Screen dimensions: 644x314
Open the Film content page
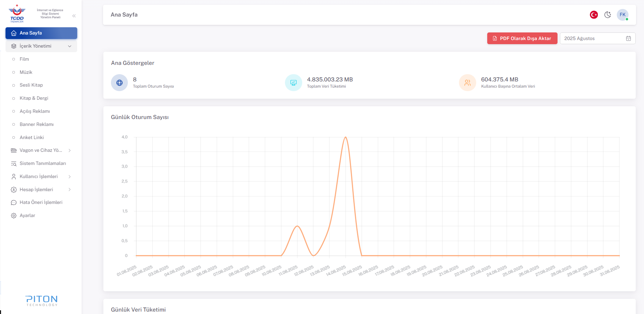[24, 59]
